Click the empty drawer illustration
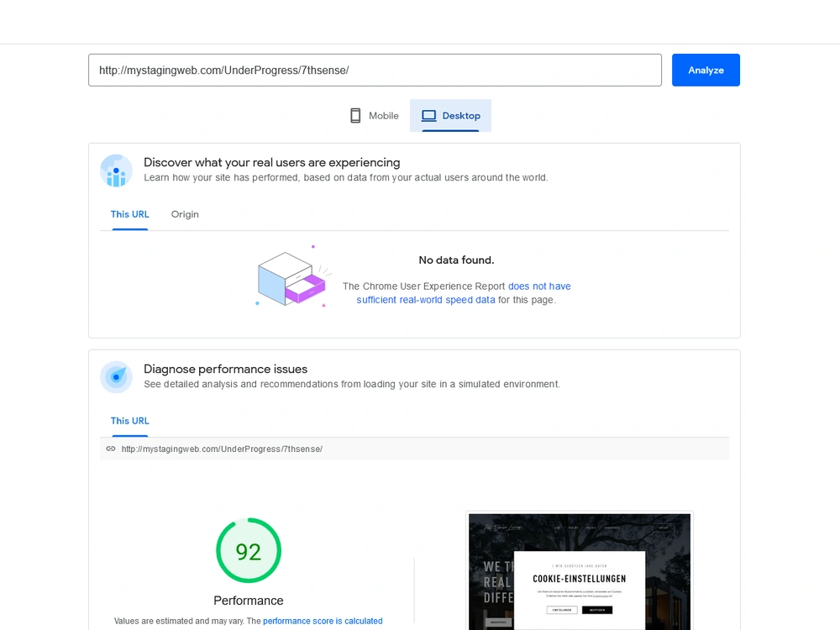Image resolution: width=840 pixels, height=630 pixels. pos(292,276)
